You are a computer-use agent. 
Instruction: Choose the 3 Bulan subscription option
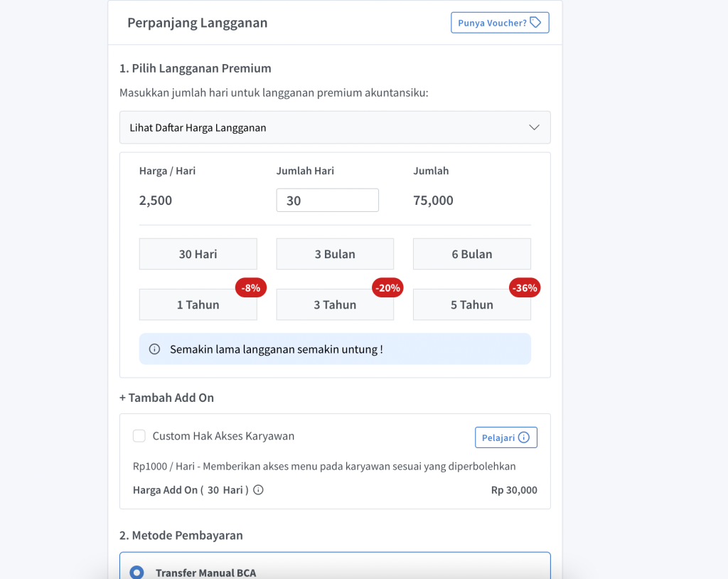tap(335, 254)
